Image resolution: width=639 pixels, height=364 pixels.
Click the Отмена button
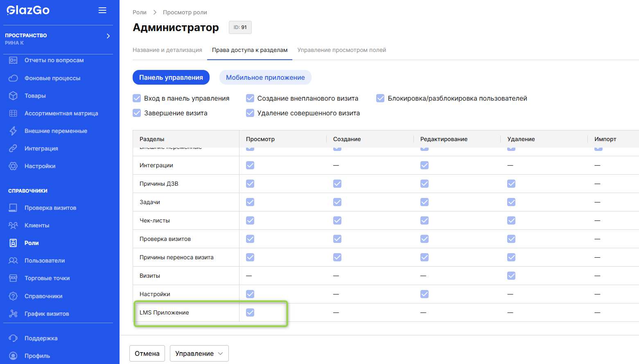click(147, 353)
